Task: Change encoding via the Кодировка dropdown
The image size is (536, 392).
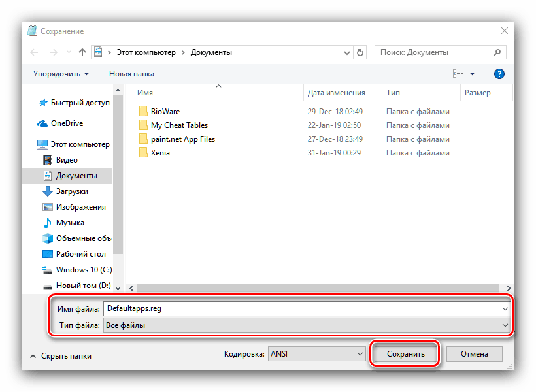Action: [316, 353]
